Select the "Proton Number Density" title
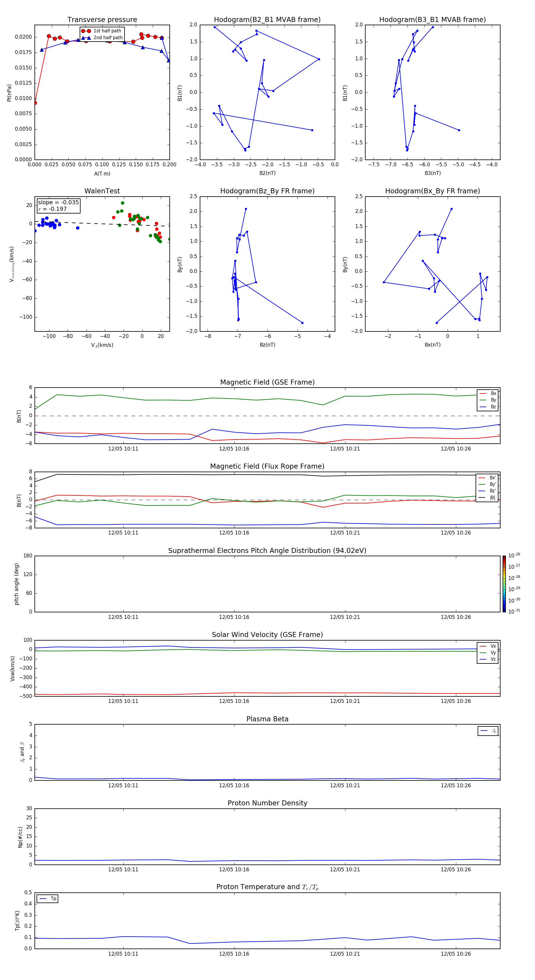 [267, 803]
